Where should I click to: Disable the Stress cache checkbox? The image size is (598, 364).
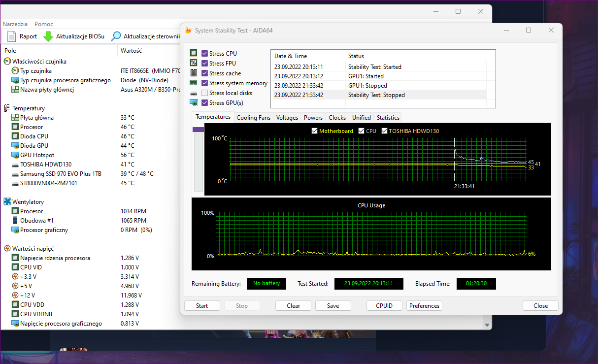coord(205,73)
